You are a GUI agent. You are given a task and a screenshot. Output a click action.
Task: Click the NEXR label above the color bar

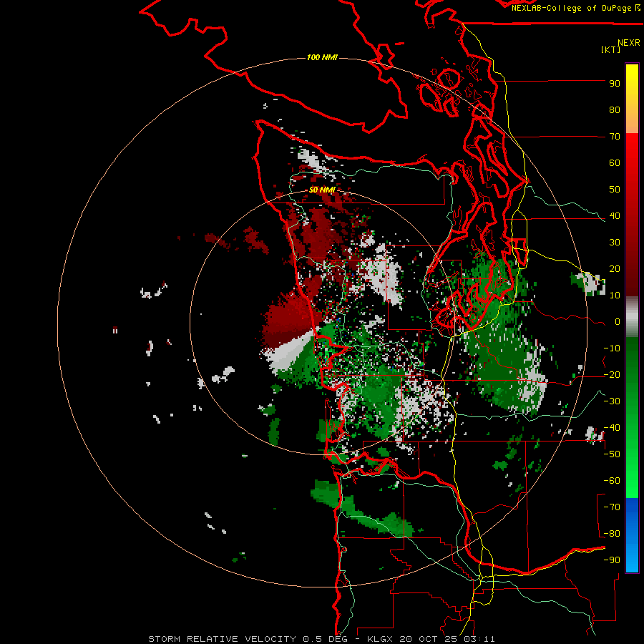point(629,43)
